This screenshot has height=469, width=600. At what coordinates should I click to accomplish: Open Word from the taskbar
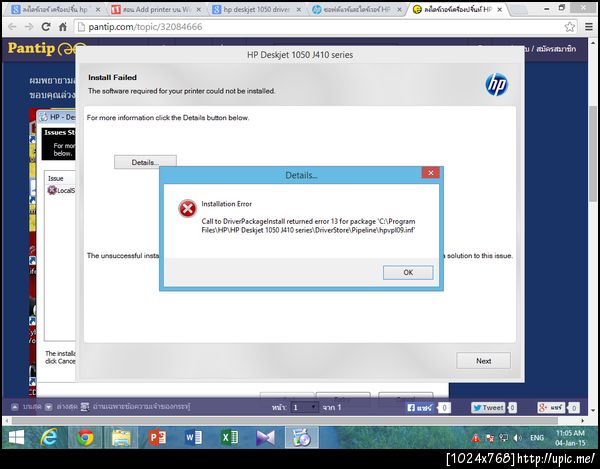tap(193, 437)
